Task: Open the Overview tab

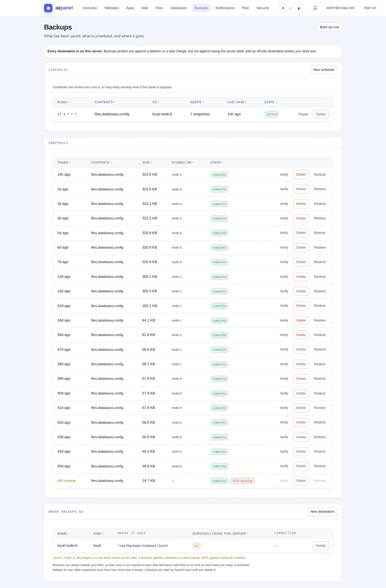Action: 90,8
